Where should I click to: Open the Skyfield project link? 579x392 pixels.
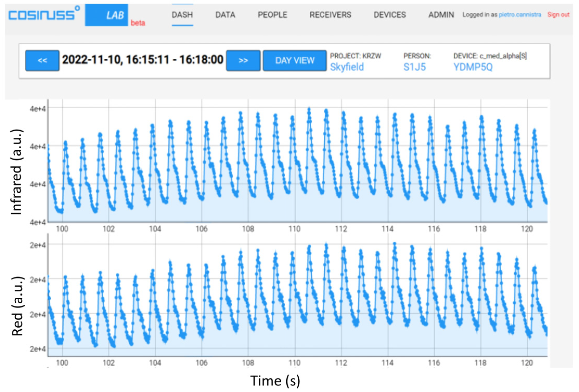347,67
